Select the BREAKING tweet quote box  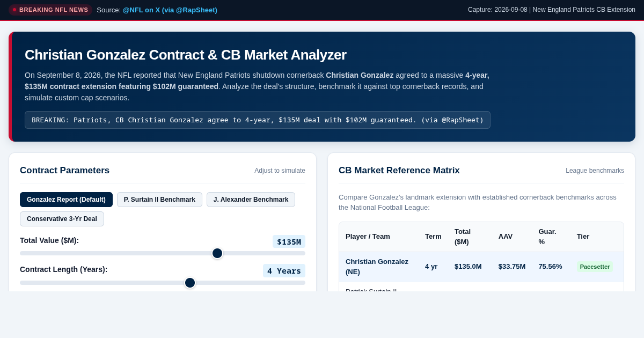258,120
